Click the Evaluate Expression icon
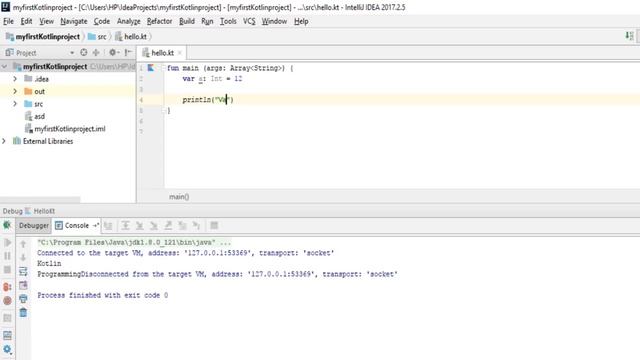The height and width of the screenshot is (360, 640). coord(214,225)
